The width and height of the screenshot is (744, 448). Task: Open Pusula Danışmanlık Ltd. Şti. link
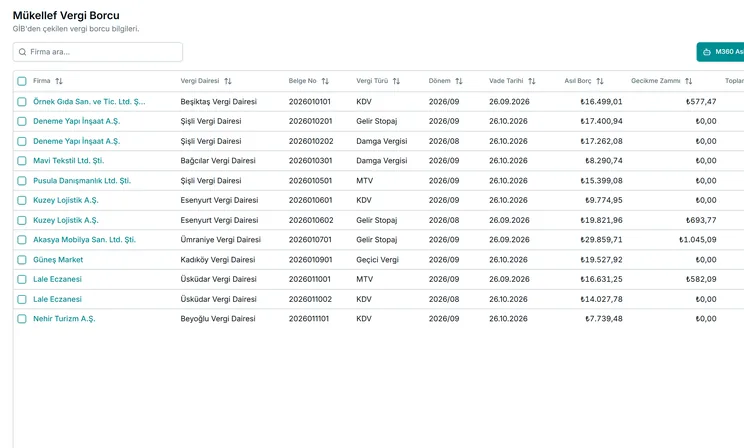pyautogui.click(x=82, y=180)
